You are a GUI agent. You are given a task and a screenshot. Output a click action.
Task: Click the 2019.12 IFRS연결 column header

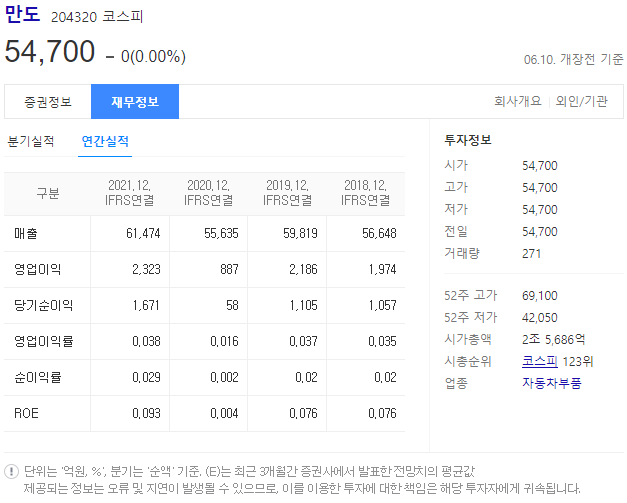click(x=288, y=193)
